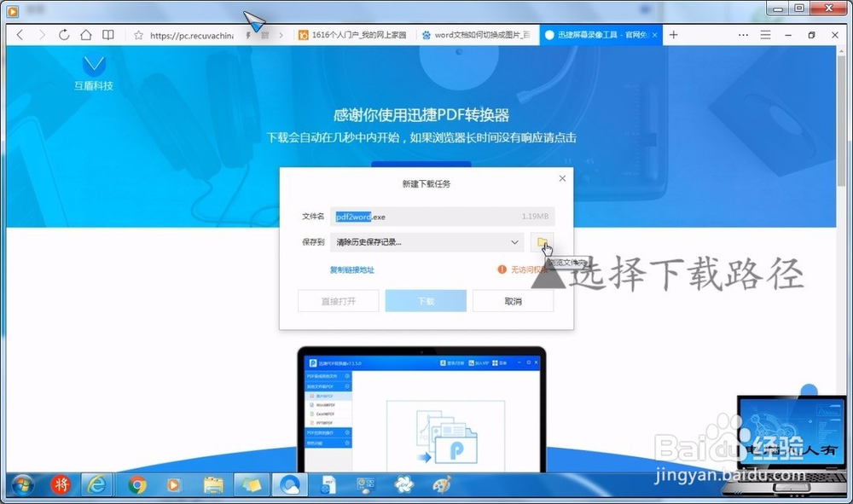Select the 迅捷屏幕录像工具 tab
853x504 pixels.
[601, 35]
